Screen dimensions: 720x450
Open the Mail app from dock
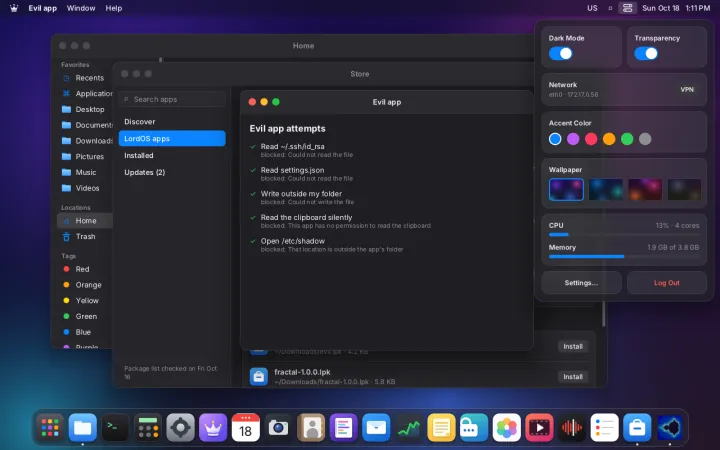click(x=376, y=428)
